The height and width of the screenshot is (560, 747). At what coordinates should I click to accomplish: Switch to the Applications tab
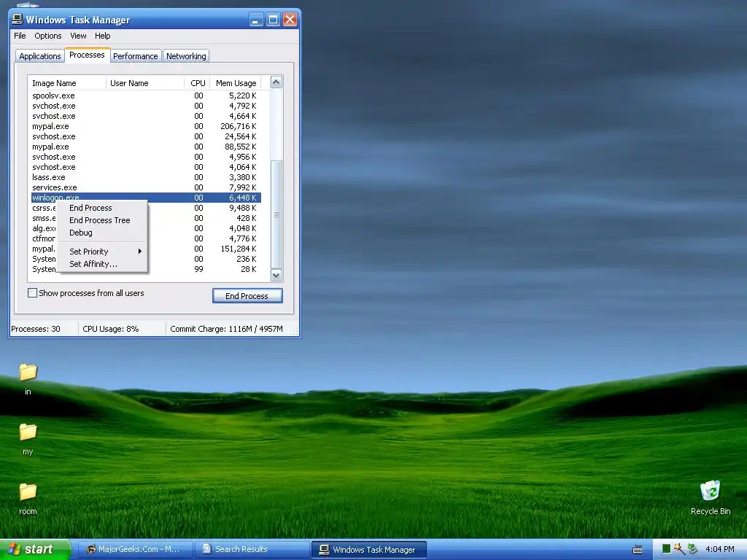coord(40,56)
